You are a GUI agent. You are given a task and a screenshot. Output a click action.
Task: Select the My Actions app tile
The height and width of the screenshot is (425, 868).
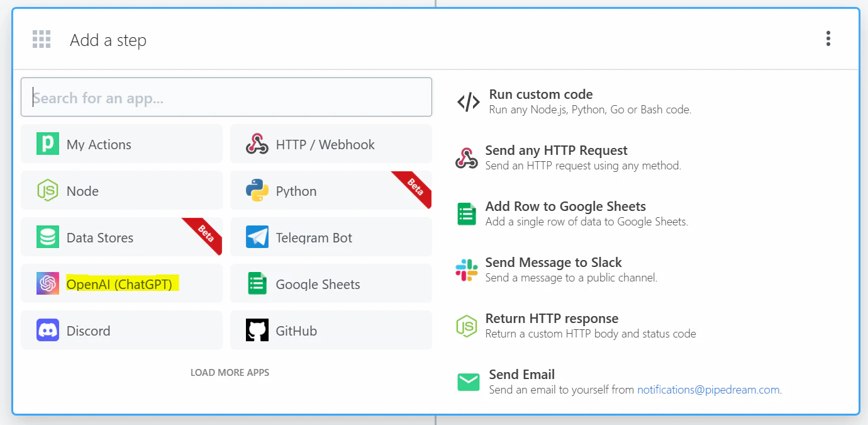pyautogui.click(x=121, y=144)
